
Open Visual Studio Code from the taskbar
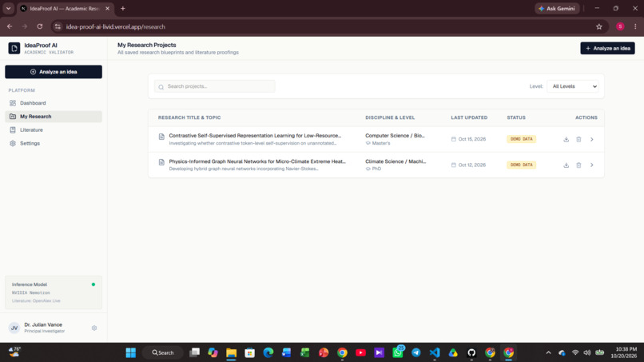pos(435,352)
